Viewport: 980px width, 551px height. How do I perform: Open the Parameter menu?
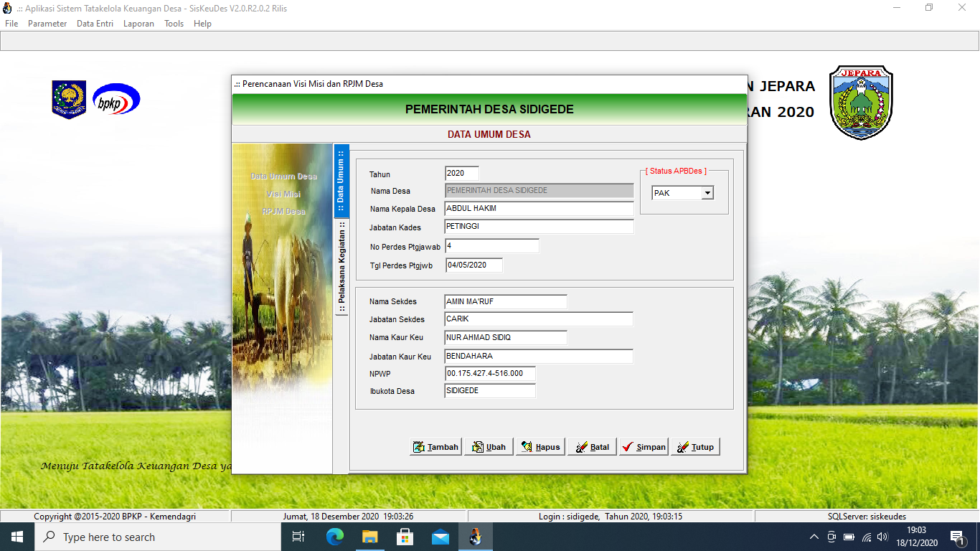click(47, 24)
